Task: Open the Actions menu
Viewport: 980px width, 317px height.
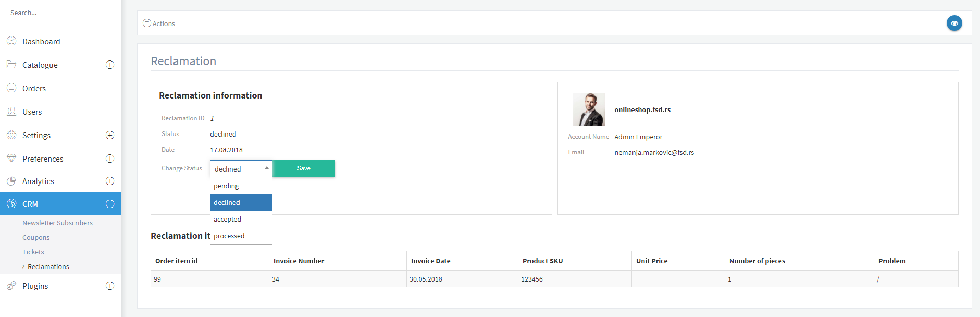Action: (x=159, y=23)
